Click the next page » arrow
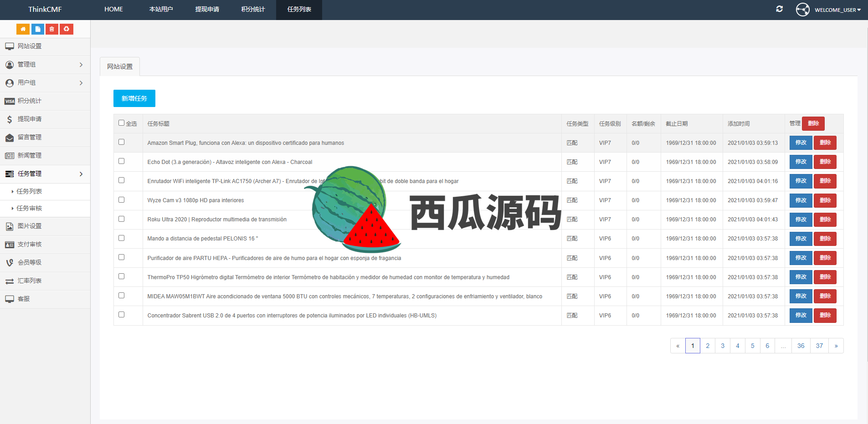Screen dimensions: 868x424 tap(836, 346)
